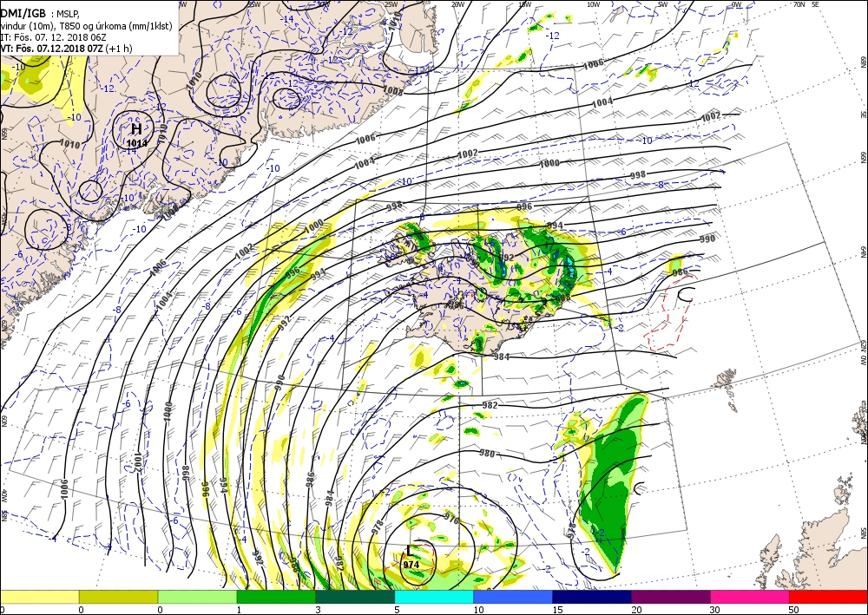The width and height of the screenshot is (868, 615).
Task: Select the 70N latitude label
Action: point(799,3)
